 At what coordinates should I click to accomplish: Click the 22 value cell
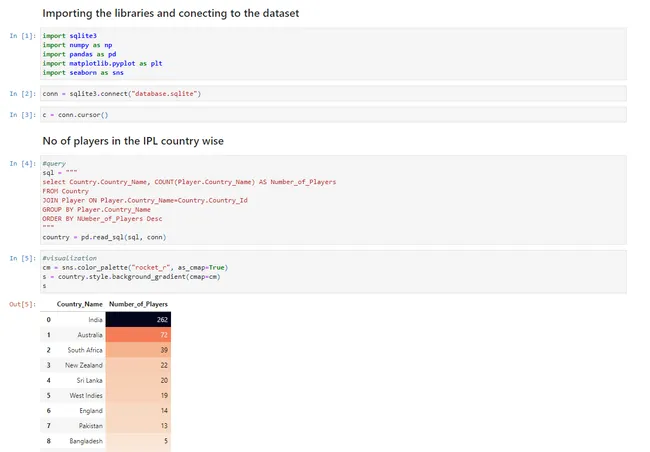138,365
